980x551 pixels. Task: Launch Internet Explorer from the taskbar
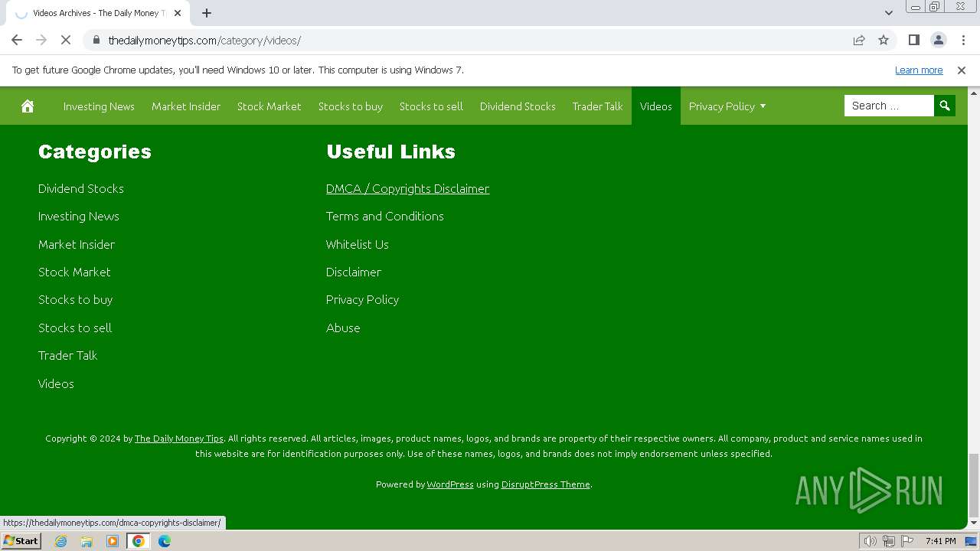(x=61, y=541)
